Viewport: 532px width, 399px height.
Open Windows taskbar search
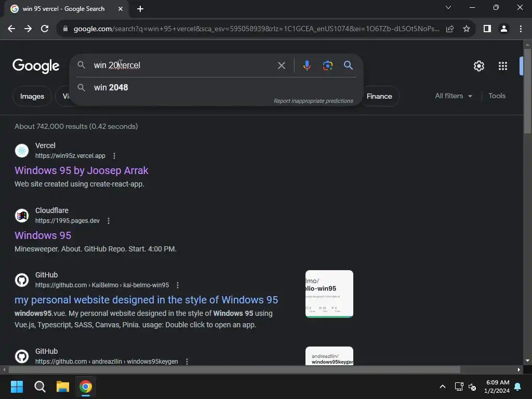[x=39, y=387]
